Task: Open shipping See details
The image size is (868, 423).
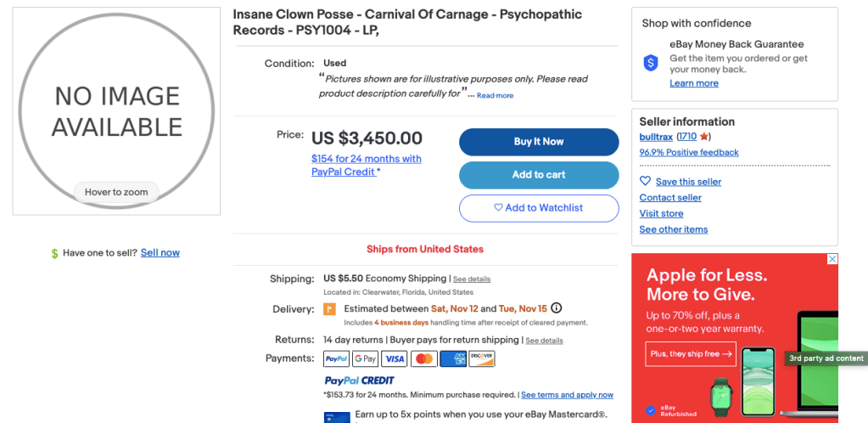Action: tap(472, 279)
